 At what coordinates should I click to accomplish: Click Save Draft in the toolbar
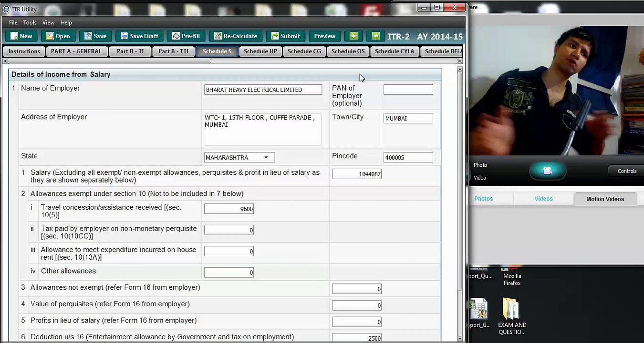tap(139, 36)
